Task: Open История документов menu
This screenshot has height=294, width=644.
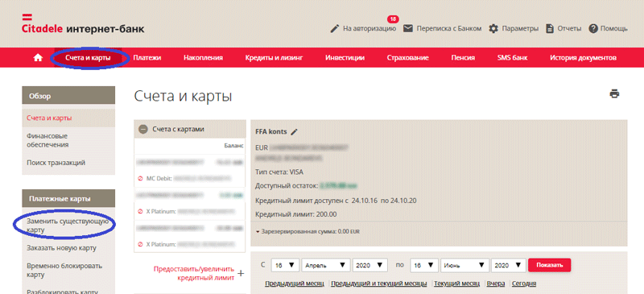Action: [583, 58]
